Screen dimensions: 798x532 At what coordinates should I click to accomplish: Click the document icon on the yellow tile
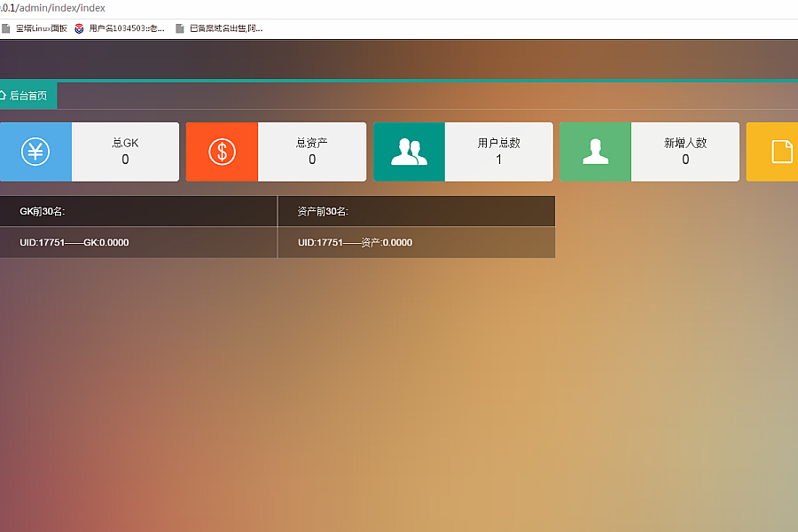click(x=781, y=152)
